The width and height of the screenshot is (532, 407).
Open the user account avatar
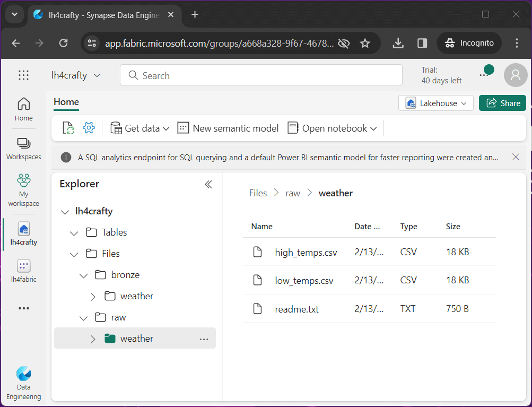(515, 75)
